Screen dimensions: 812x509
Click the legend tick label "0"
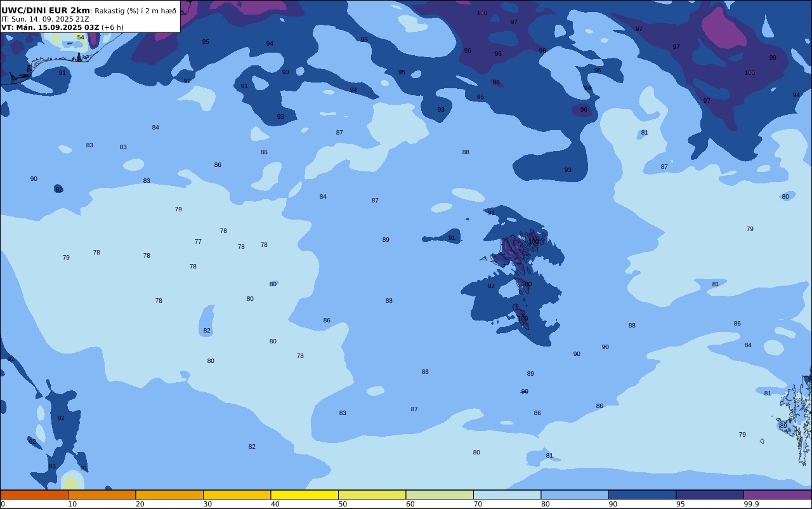coord(3,504)
